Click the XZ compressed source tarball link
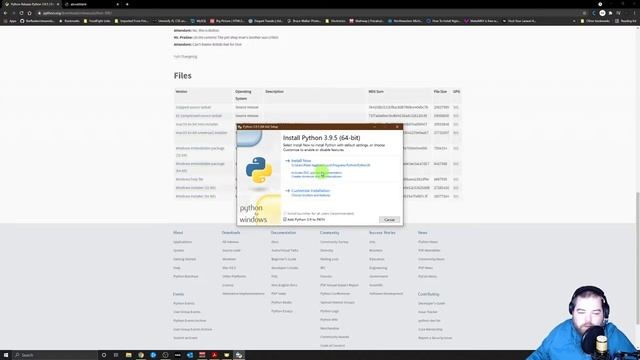The image size is (640, 360). point(198,116)
